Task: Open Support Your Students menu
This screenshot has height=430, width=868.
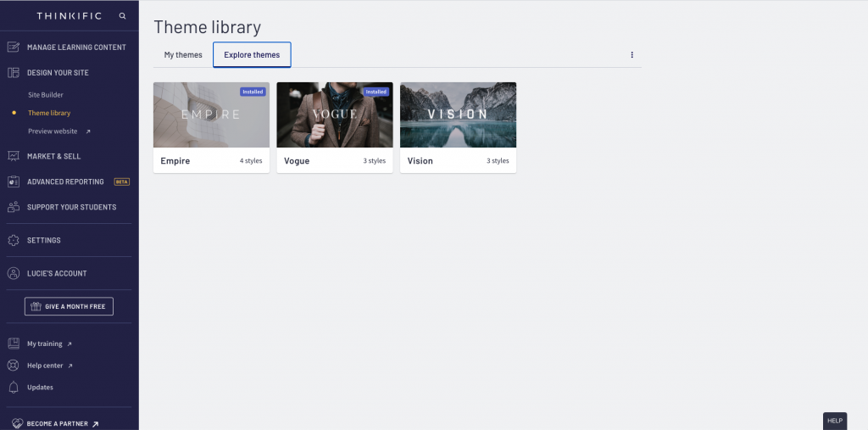Action: point(71,207)
